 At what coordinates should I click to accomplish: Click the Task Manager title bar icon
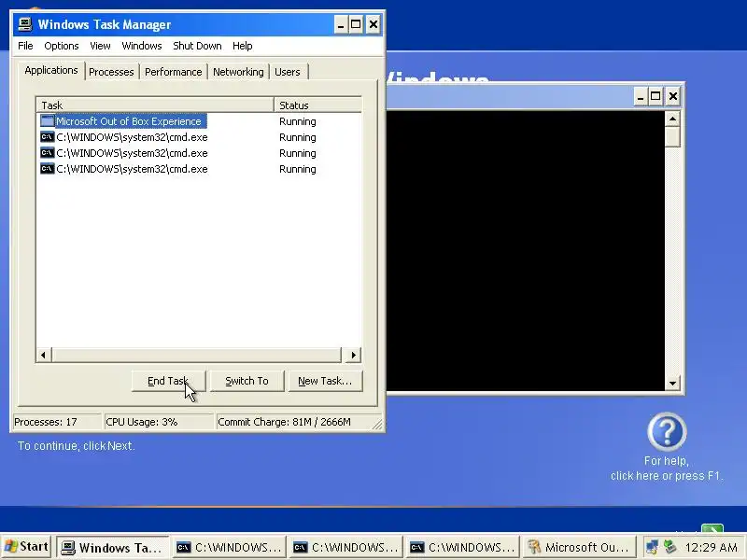click(x=25, y=24)
